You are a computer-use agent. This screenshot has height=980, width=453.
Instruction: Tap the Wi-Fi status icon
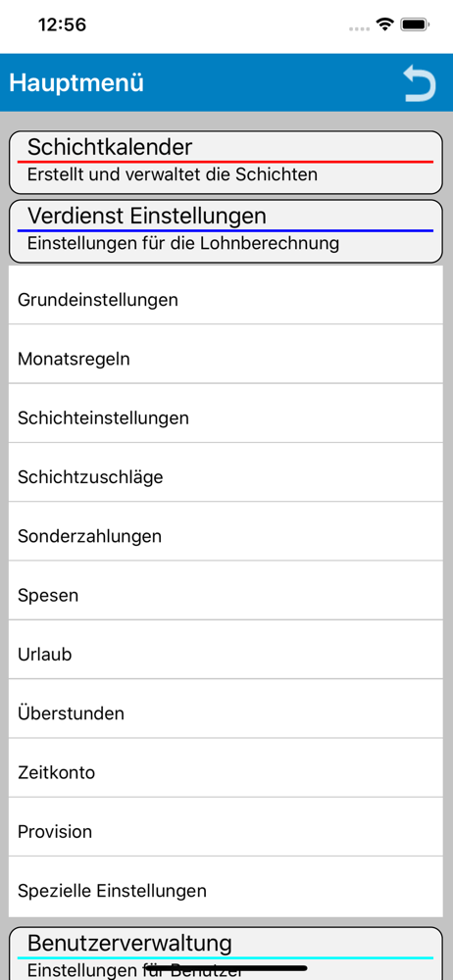[384, 25]
